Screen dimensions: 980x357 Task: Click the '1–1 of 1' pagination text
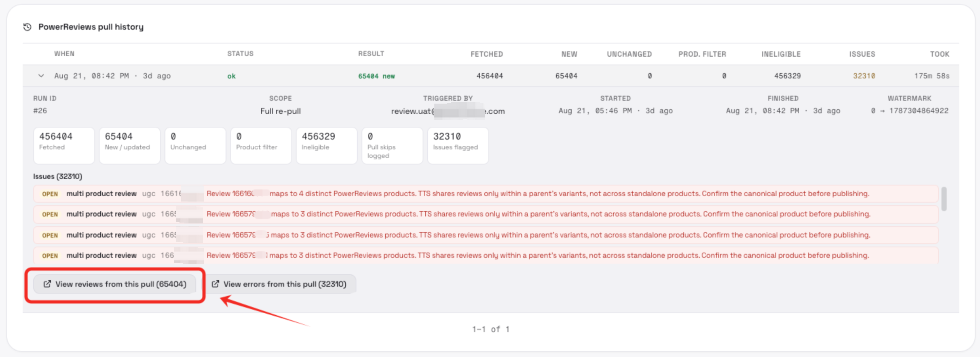coord(491,329)
